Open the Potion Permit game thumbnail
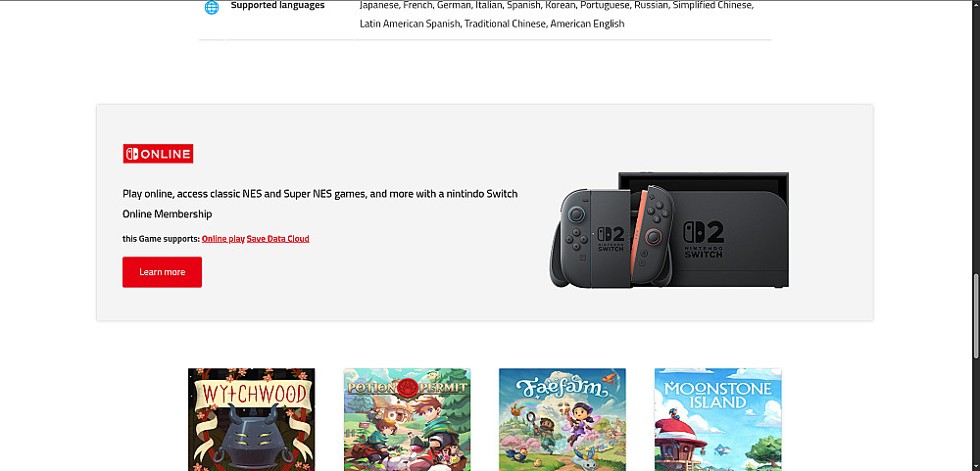The width and height of the screenshot is (980, 471). (407, 419)
